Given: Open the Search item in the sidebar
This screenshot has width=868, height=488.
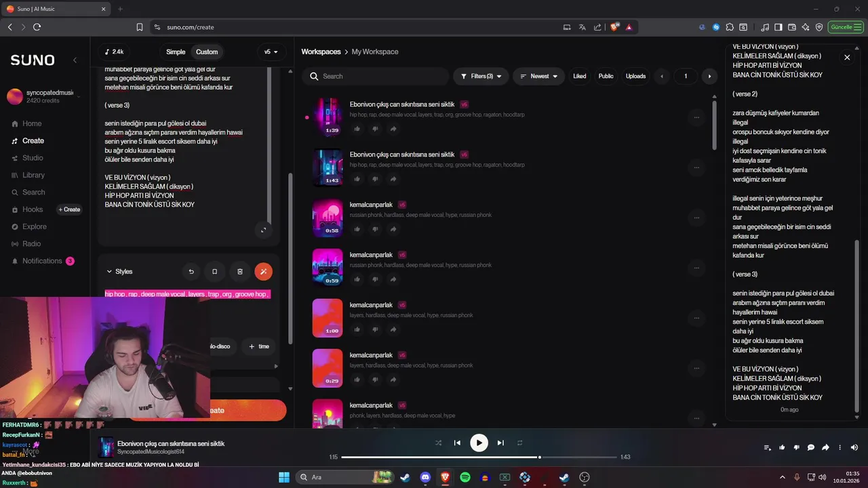Looking at the screenshot, I should (x=28, y=192).
